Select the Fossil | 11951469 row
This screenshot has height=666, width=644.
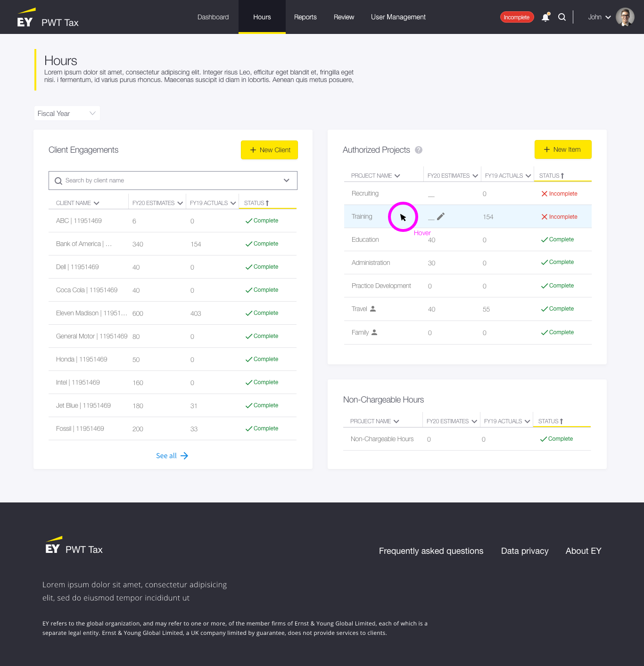point(173,429)
